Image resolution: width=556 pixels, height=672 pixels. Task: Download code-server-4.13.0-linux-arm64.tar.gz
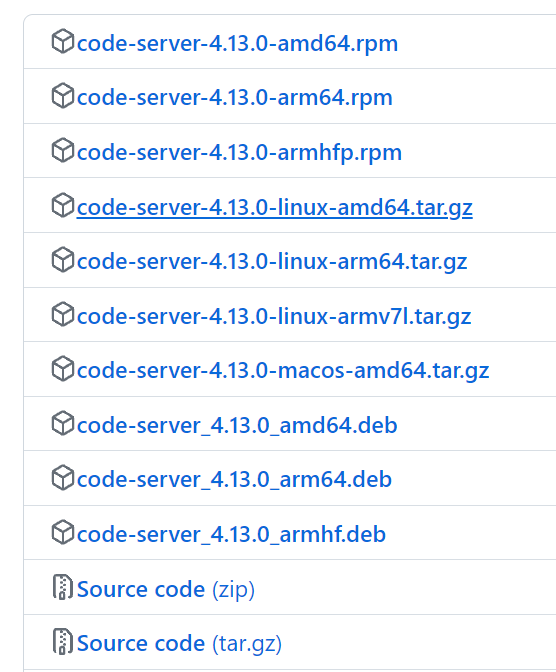(272, 261)
